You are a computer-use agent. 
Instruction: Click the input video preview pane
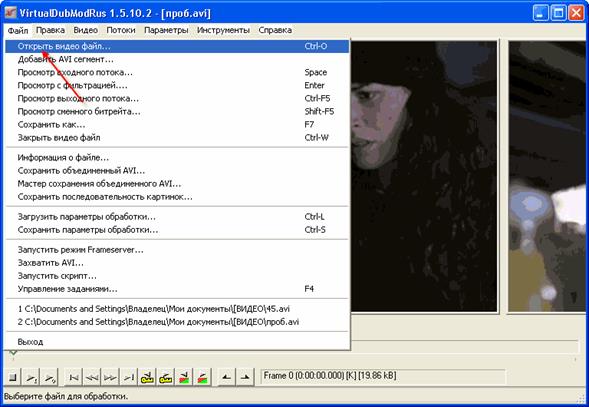coord(424,176)
